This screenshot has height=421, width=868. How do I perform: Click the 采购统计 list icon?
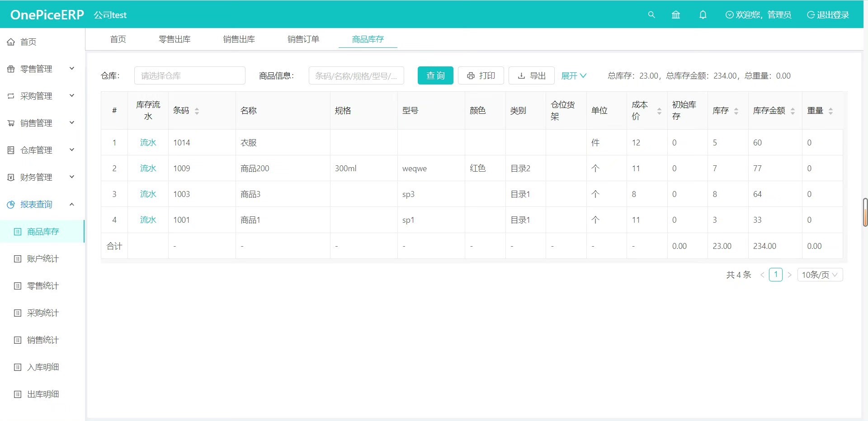coord(18,313)
